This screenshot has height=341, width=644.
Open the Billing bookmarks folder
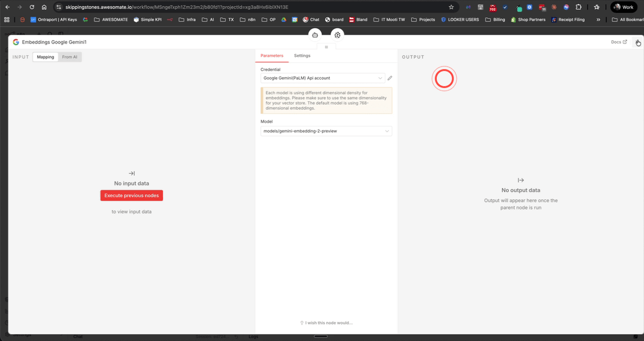[495, 19]
